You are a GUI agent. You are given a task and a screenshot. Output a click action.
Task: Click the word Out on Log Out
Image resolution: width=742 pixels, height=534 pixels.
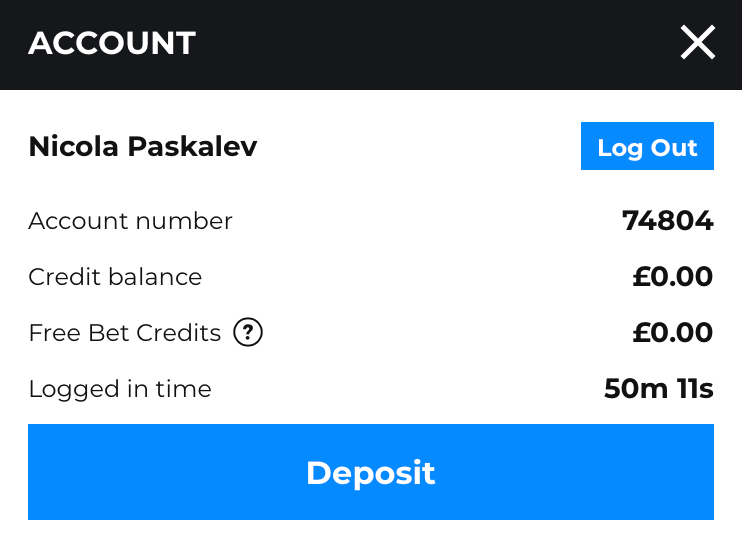point(674,148)
